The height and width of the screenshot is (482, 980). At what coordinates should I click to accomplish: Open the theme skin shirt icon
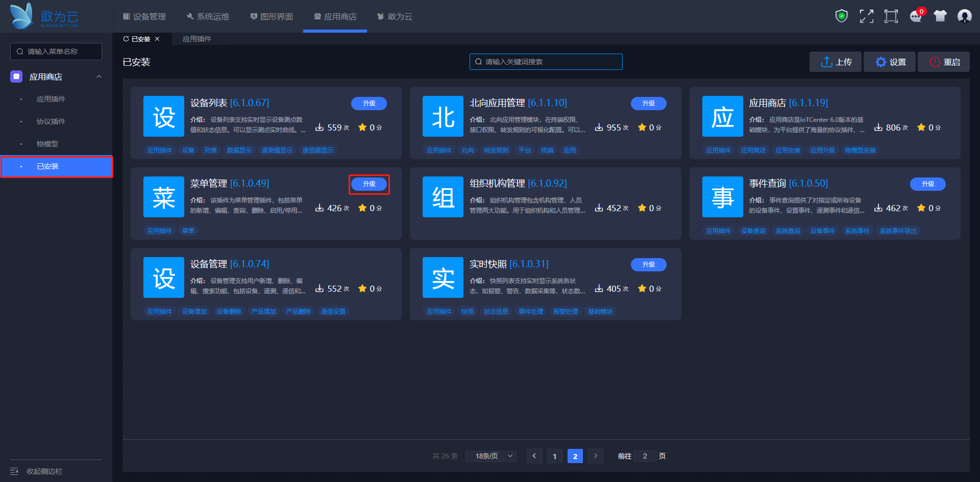click(940, 16)
